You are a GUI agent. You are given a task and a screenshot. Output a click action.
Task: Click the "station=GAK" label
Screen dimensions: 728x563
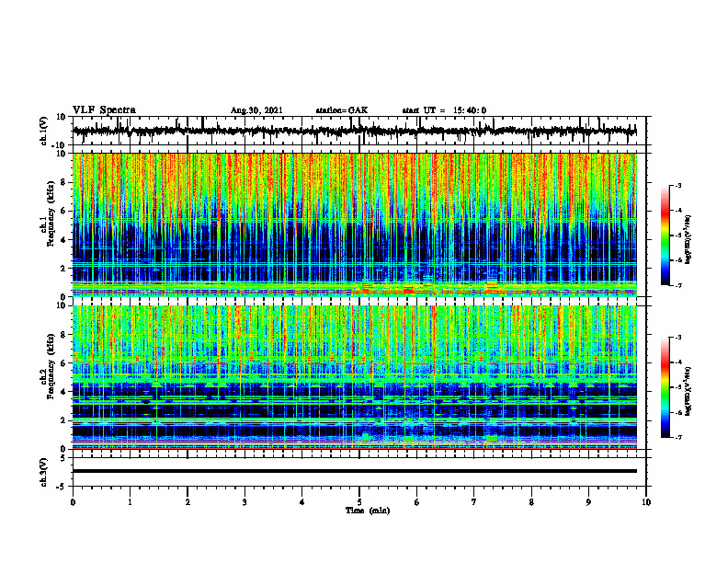[x=342, y=110]
